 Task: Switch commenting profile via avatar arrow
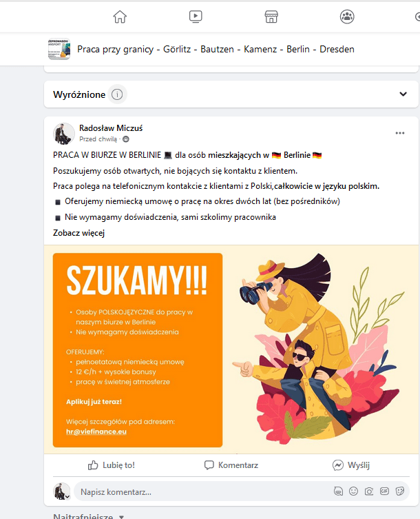click(67, 496)
